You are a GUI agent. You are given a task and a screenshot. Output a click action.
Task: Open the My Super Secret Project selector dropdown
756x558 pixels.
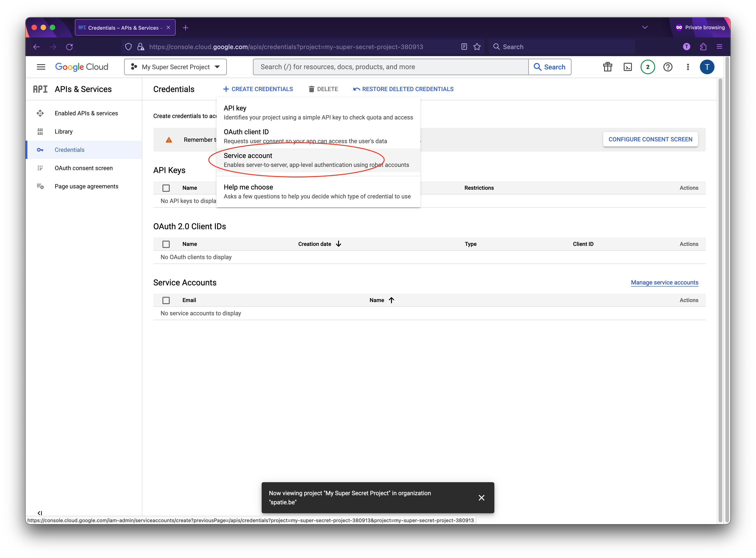tap(175, 66)
